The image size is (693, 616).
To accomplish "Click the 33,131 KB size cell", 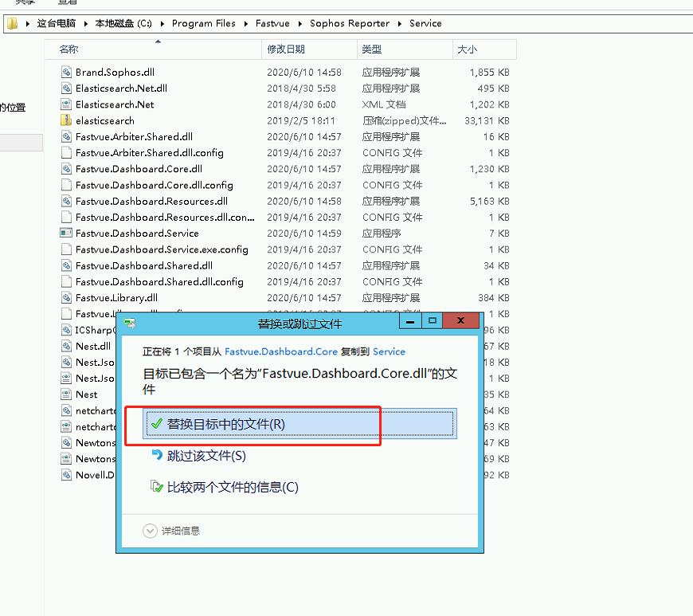I will point(487,120).
